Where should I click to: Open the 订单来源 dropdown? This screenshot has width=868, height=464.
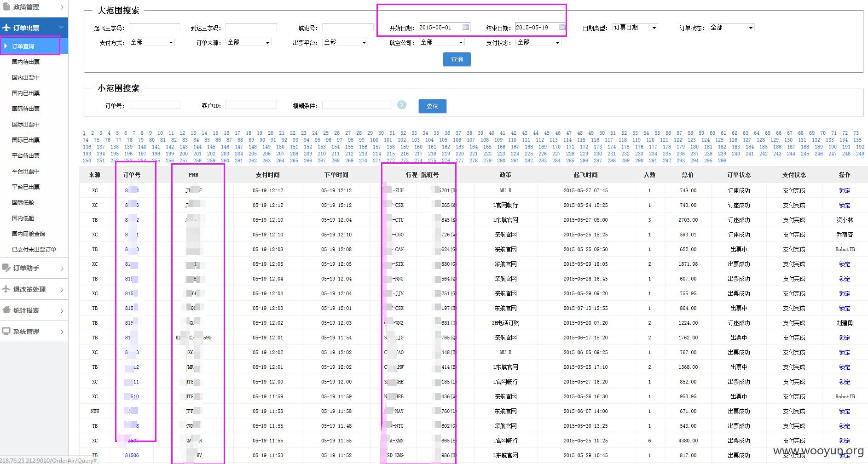coord(249,42)
